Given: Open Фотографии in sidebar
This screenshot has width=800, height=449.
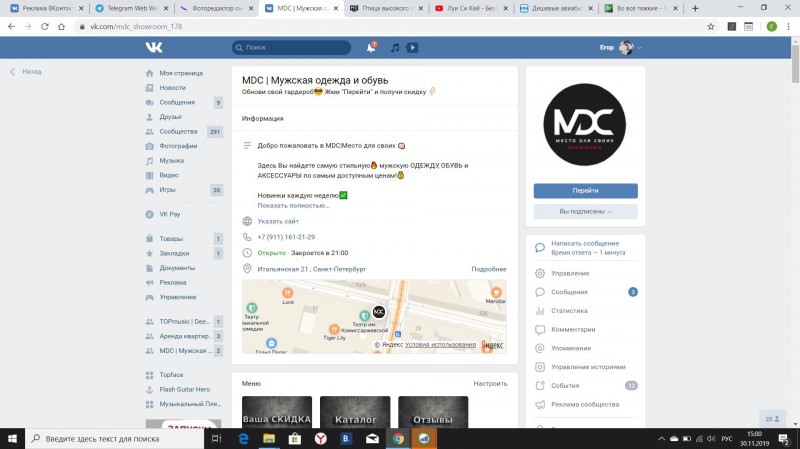Looking at the screenshot, I should point(178,146).
